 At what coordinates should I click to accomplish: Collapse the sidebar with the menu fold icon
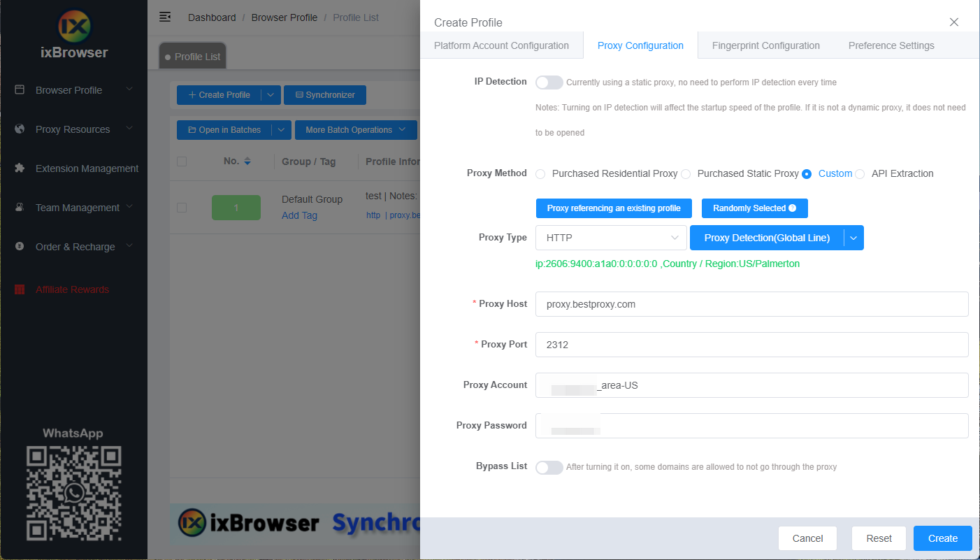(x=165, y=17)
